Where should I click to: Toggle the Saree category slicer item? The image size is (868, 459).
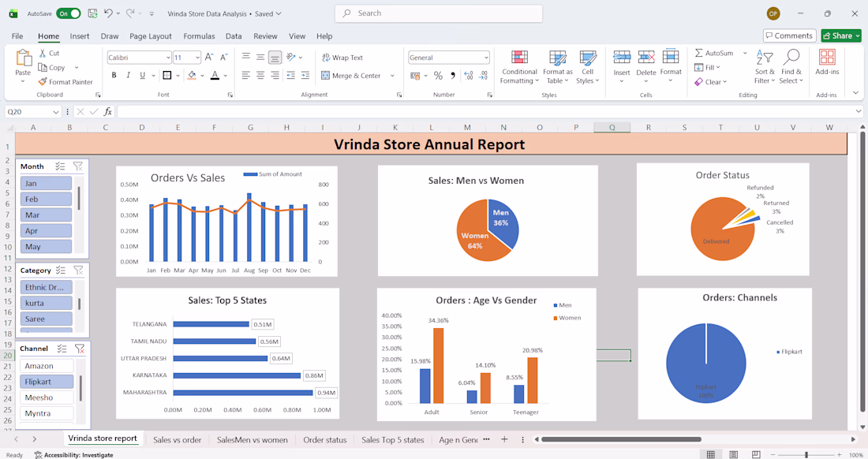[47, 319]
